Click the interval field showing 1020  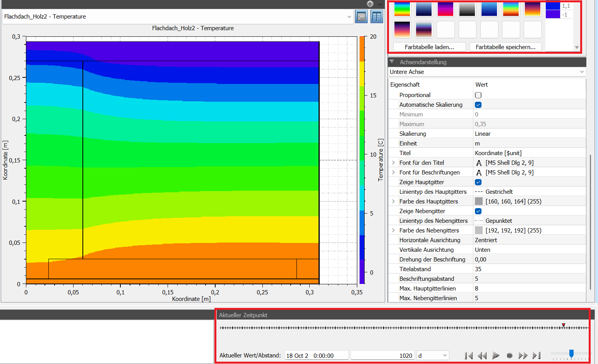click(x=382, y=355)
